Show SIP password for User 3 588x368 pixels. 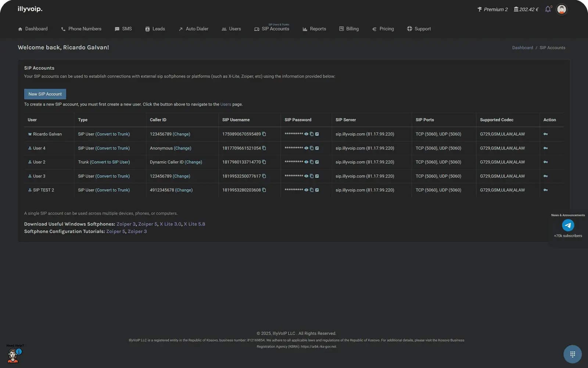[306, 176]
